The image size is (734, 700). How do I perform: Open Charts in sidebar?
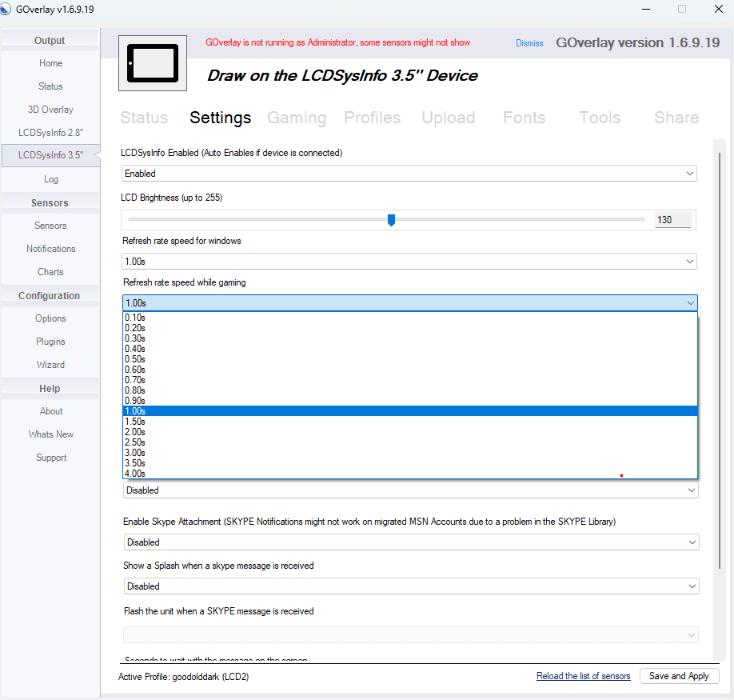50,272
